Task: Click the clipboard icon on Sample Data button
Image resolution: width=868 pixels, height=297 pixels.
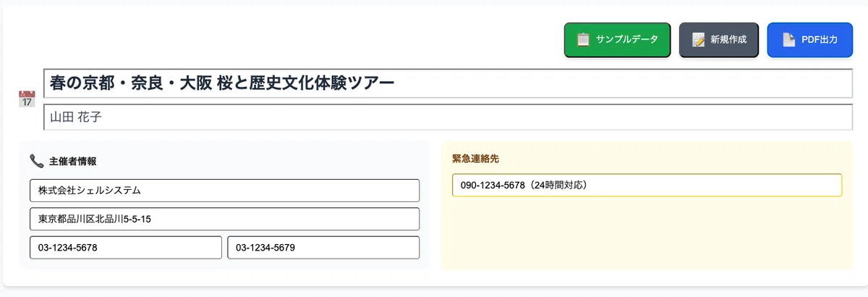Action: click(x=583, y=40)
